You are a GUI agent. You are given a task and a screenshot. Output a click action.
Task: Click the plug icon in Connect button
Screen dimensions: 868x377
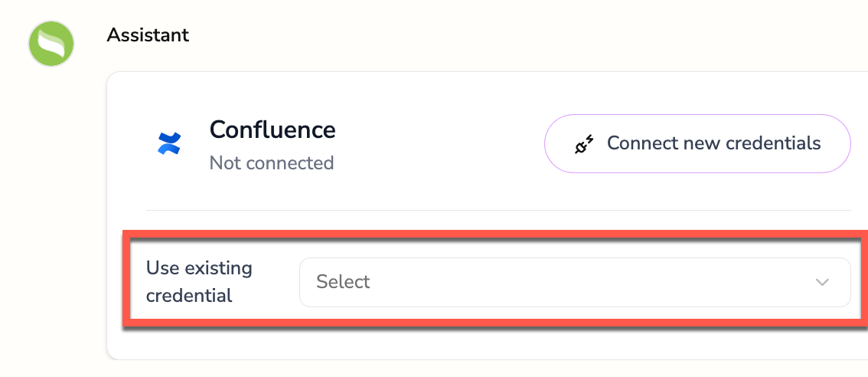click(585, 144)
